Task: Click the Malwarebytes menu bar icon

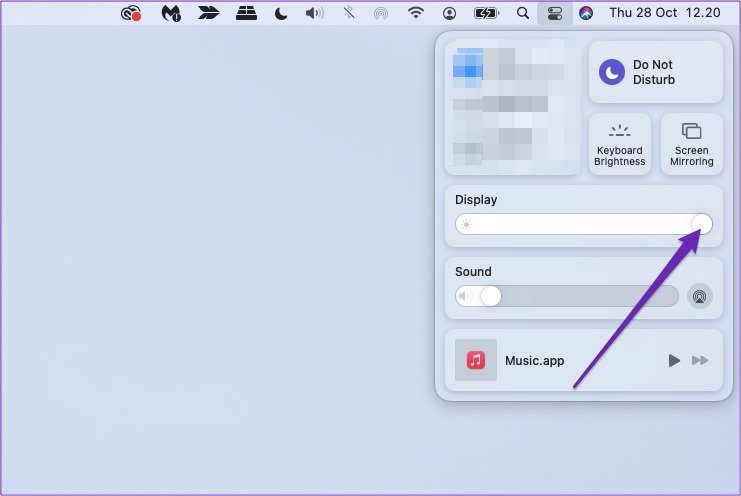Action: pyautogui.click(x=171, y=13)
